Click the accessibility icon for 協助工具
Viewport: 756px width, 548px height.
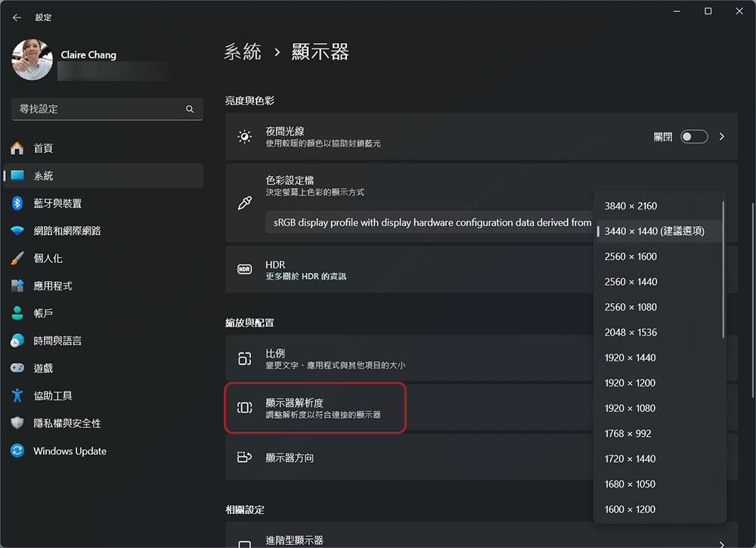(x=17, y=396)
